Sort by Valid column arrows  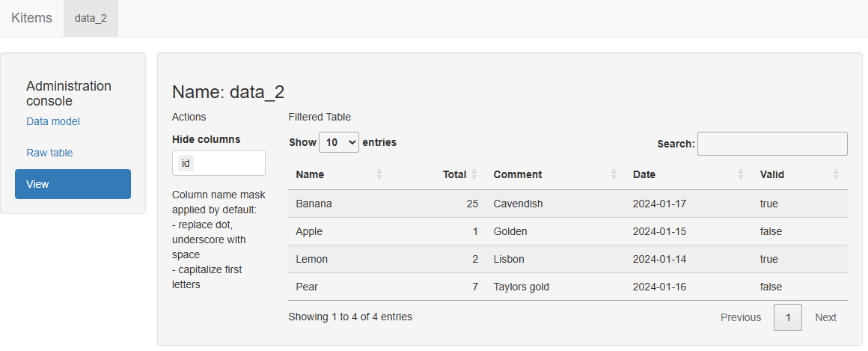(x=836, y=174)
